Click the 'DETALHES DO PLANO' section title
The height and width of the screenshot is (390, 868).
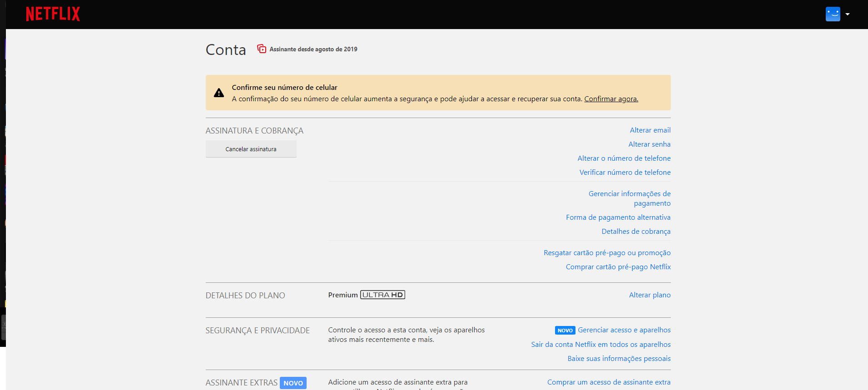(x=245, y=296)
